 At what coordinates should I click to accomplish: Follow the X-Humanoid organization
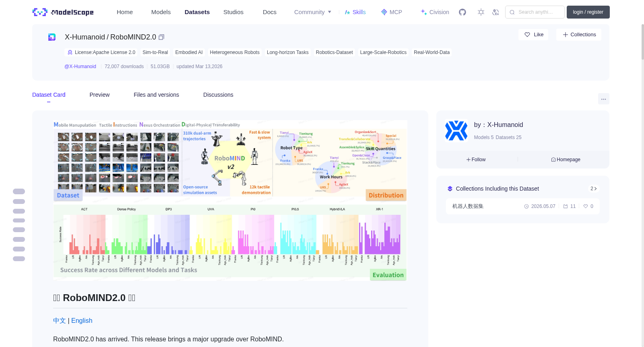pyautogui.click(x=476, y=160)
